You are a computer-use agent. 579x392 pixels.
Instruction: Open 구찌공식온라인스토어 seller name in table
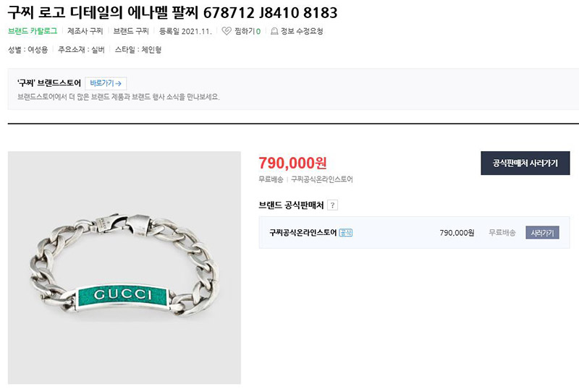click(x=303, y=233)
